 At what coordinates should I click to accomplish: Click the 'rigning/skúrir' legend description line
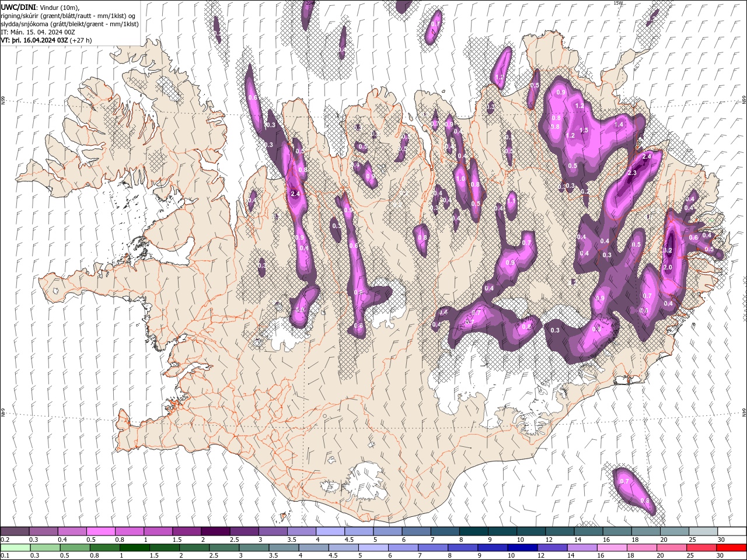pos(69,16)
